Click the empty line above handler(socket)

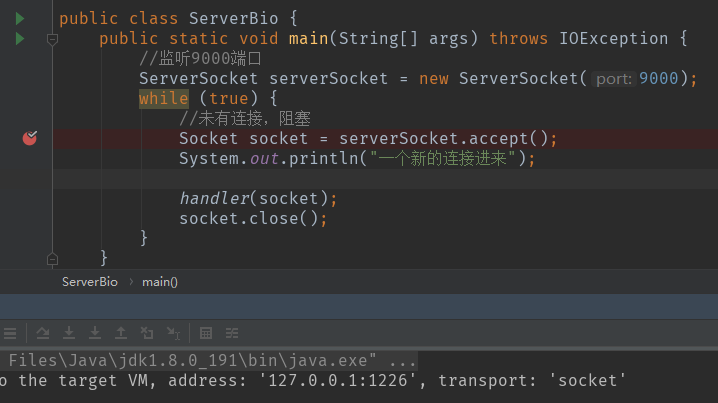(x=385, y=179)
